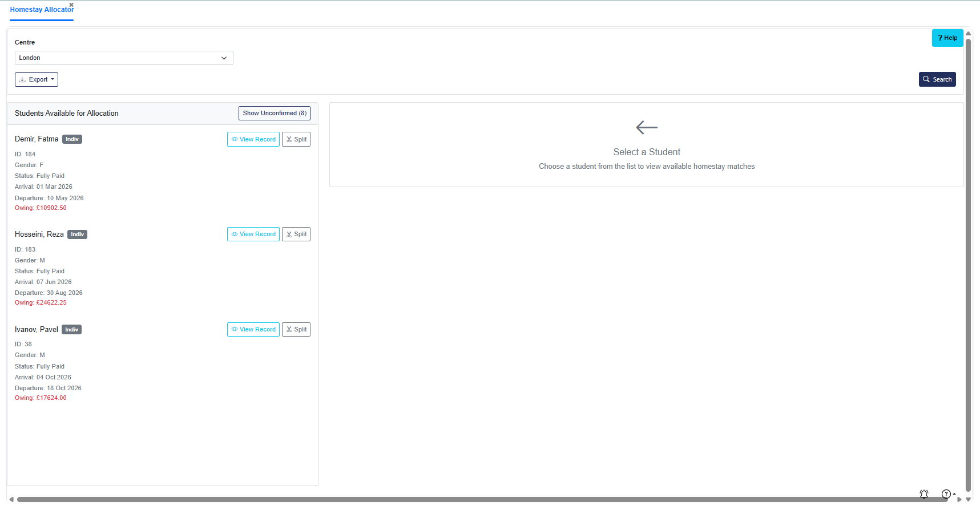Close the Homestay Allocator tab
This screenshot has height=518, width=980.
coord(71,5)
